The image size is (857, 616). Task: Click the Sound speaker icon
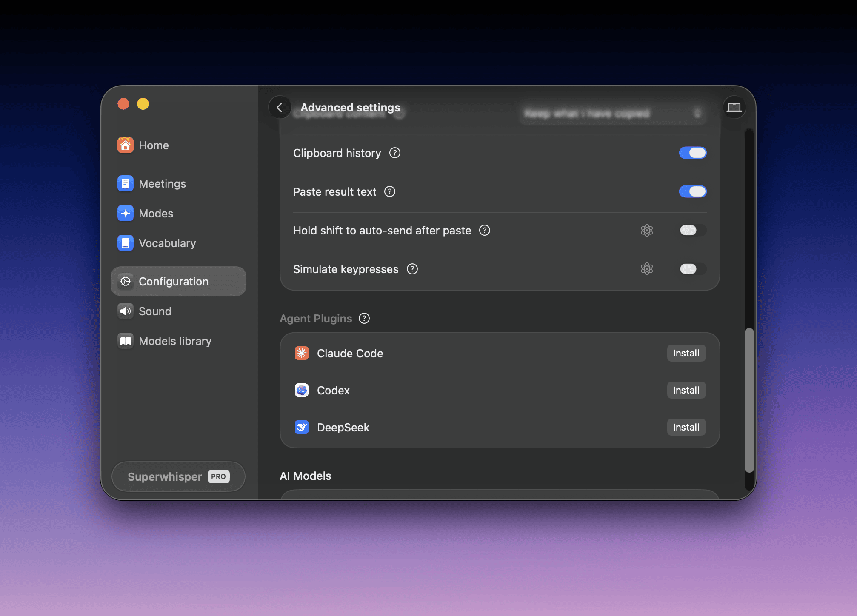(125, 311)
